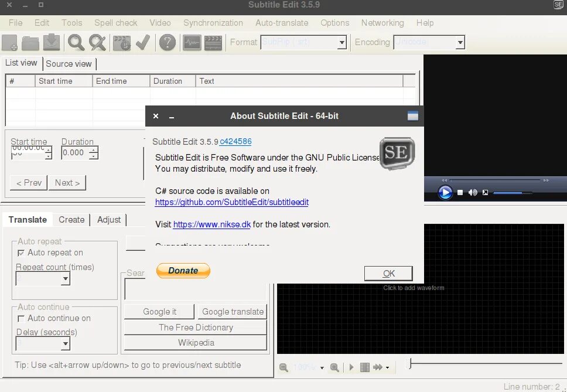Click the video fullscreen arrow icon
Screen dimensions: 567x392
click(x=485, y=192)
